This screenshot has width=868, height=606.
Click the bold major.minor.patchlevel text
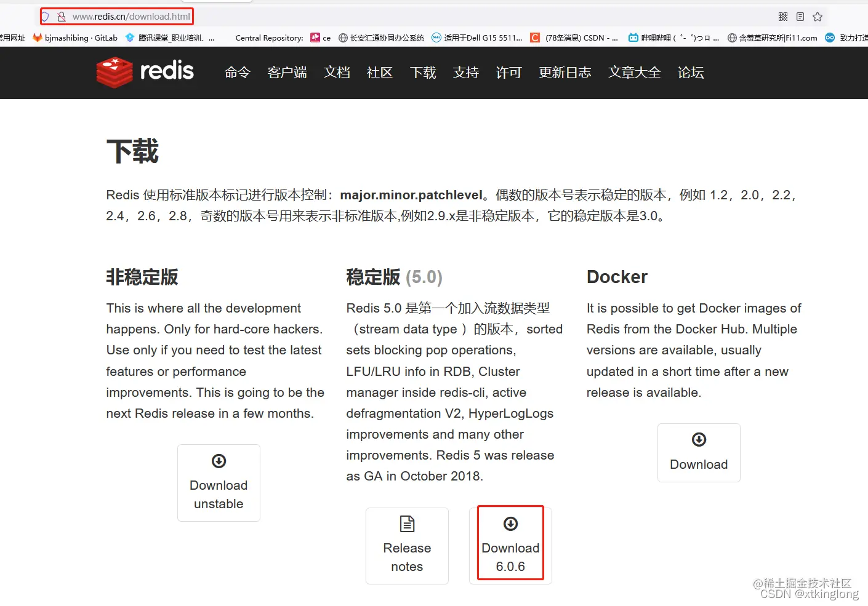[411, 195]
